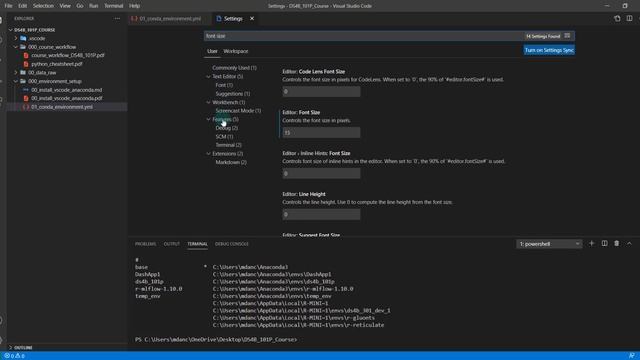
Task: Select 01_conda_environment.yml in Explorer
Action: [x=62, y=107]
